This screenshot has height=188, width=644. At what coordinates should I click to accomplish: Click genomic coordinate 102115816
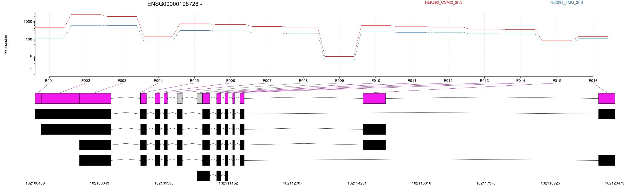(422, 183)
